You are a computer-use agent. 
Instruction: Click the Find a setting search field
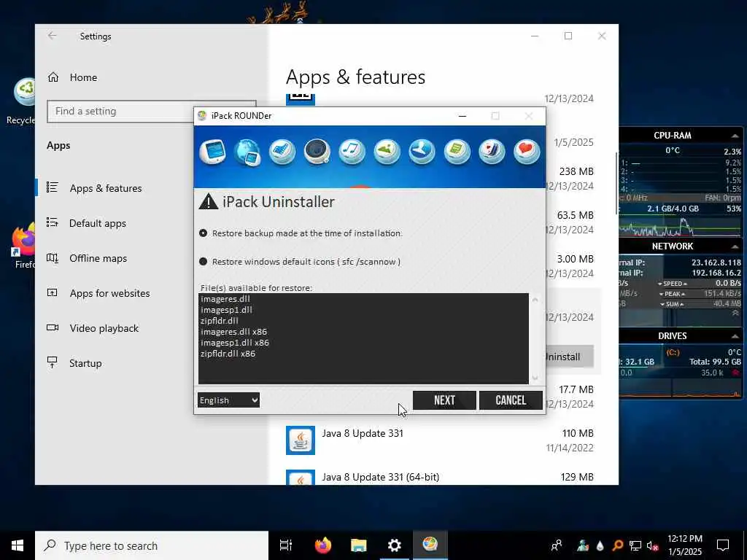pyautogui.click(x=152, y=112)
